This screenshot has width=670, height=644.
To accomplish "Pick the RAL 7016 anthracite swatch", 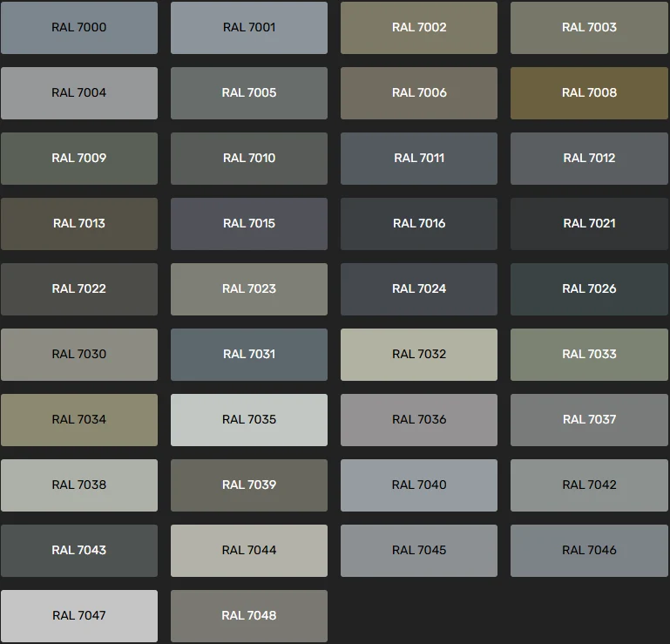I will pos(419,224).
